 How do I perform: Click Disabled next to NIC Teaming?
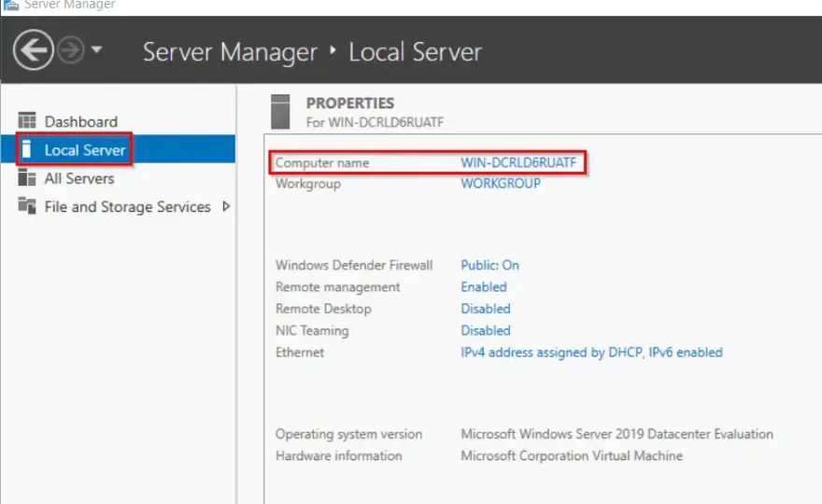click(x=486, y=330)
